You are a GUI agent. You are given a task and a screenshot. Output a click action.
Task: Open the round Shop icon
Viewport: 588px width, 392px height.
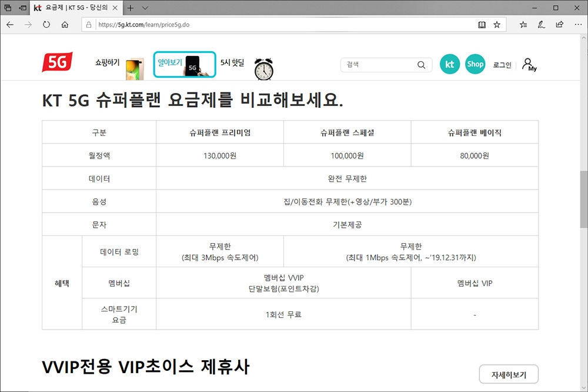(x=475, y=64)
